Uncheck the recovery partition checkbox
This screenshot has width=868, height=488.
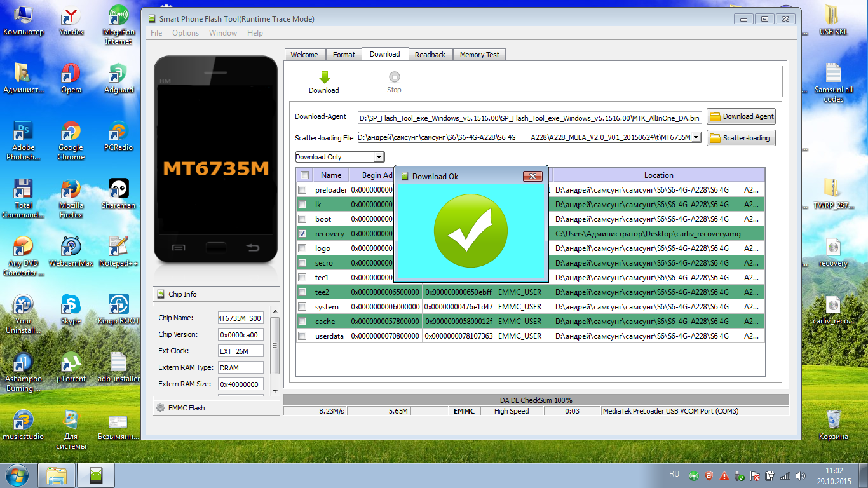(x=302, y=234)
